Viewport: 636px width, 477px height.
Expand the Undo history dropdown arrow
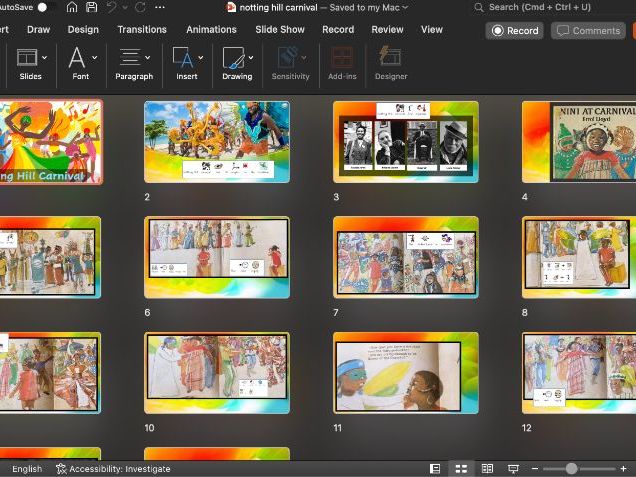coord(125,7)
